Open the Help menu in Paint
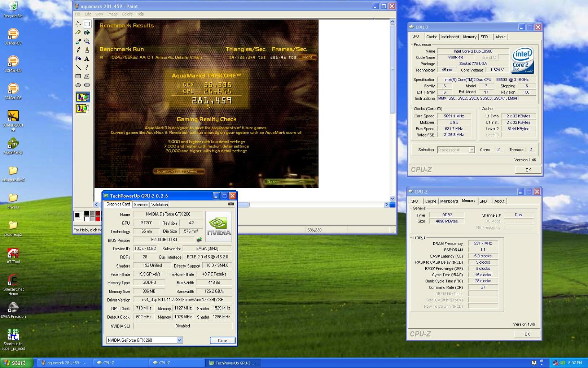The width and height of the screenshot is (588, 368). click(140, 14)
